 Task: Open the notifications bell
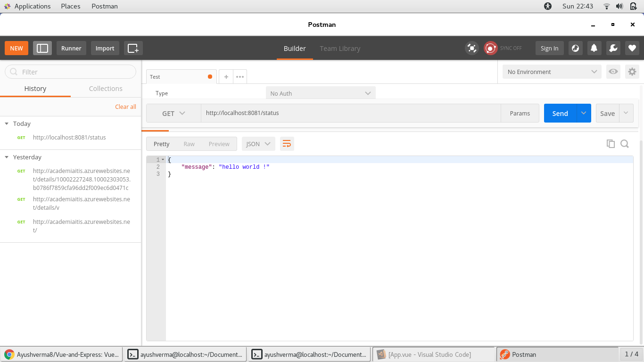594,48
